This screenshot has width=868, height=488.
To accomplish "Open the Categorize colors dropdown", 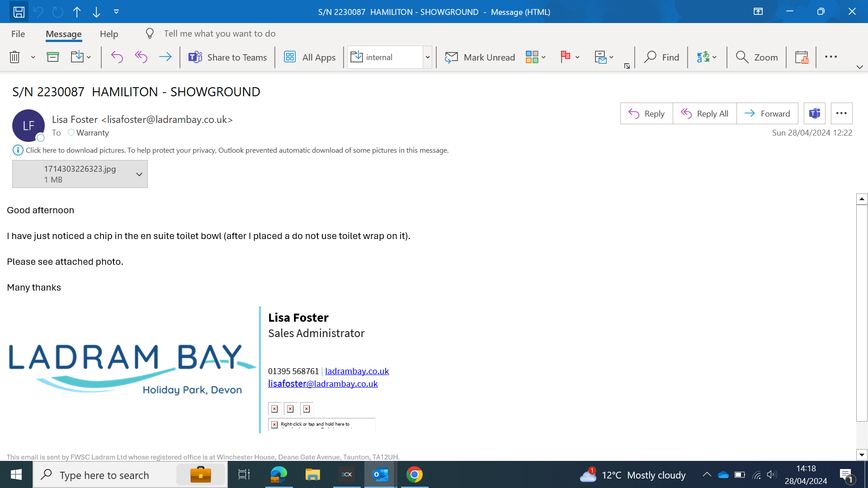I will pyautogui.click(x=543, y=57).
